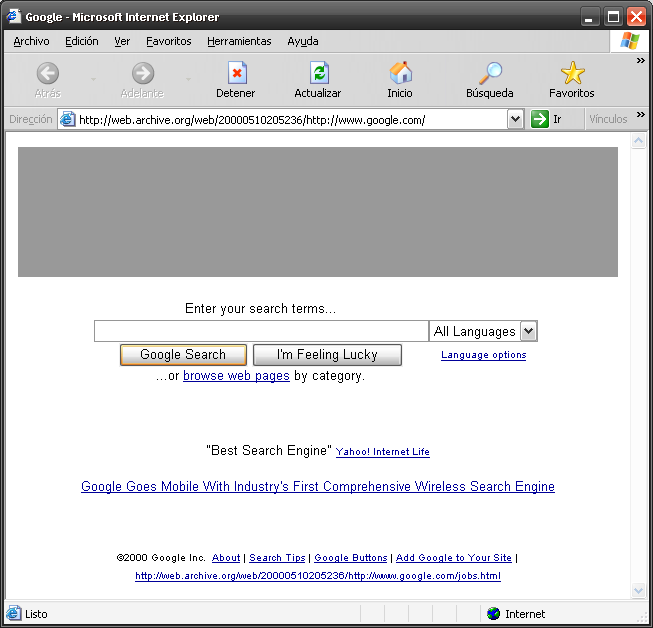Click the I'm Feeling Lucky button
The height and width of the screenshot is (628, 653).
[x=327, y=355]
